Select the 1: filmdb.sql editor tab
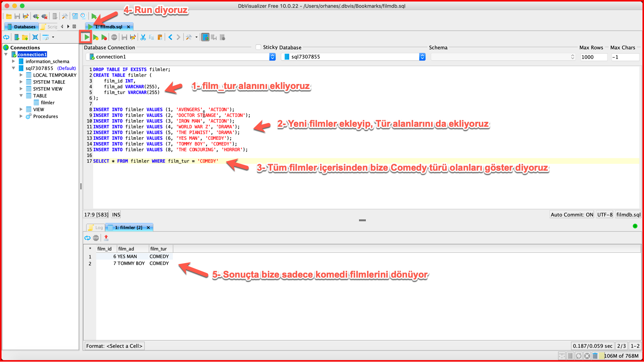This screenshot has height=362, width=644. tap(108, 26)
